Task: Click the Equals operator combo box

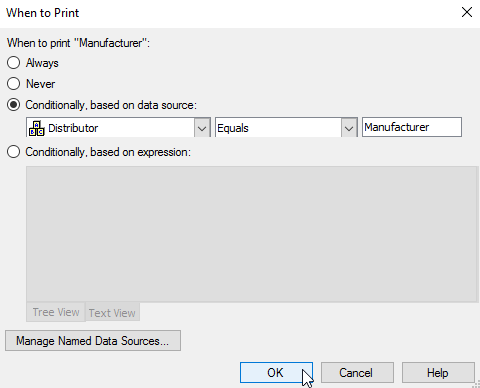Action: (x=286, y=127)
